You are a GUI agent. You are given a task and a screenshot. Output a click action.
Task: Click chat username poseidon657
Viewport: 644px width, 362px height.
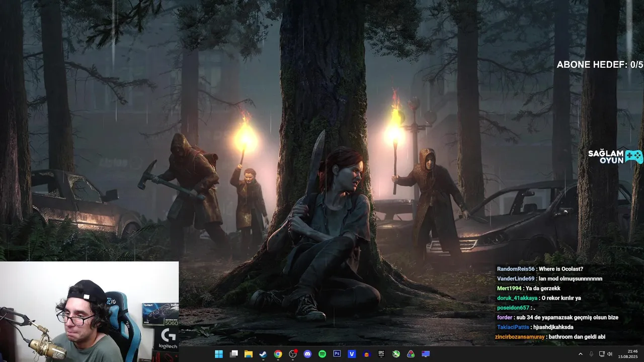[x=513, y=308]
